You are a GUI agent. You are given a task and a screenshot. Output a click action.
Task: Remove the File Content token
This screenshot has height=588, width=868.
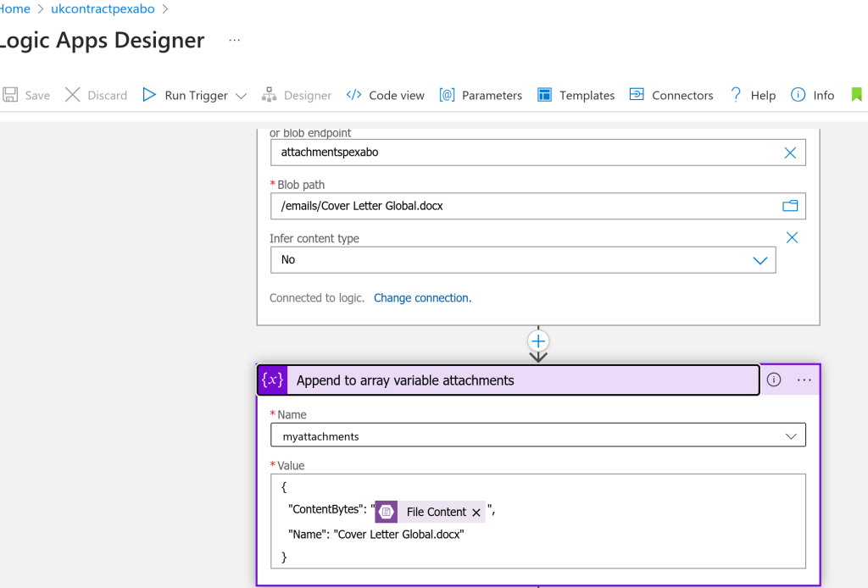click(476, 513)
